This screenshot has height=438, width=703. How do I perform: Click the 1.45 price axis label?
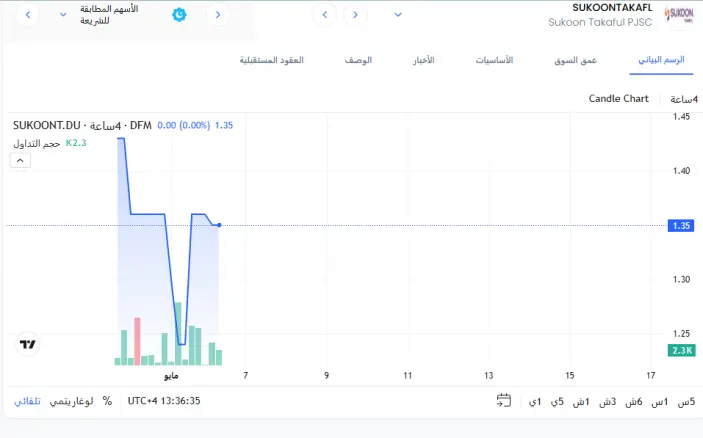[681, 117]
